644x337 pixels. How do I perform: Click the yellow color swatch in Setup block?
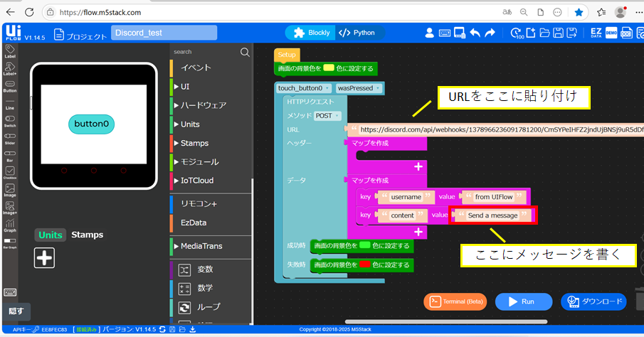coord(329,68)
